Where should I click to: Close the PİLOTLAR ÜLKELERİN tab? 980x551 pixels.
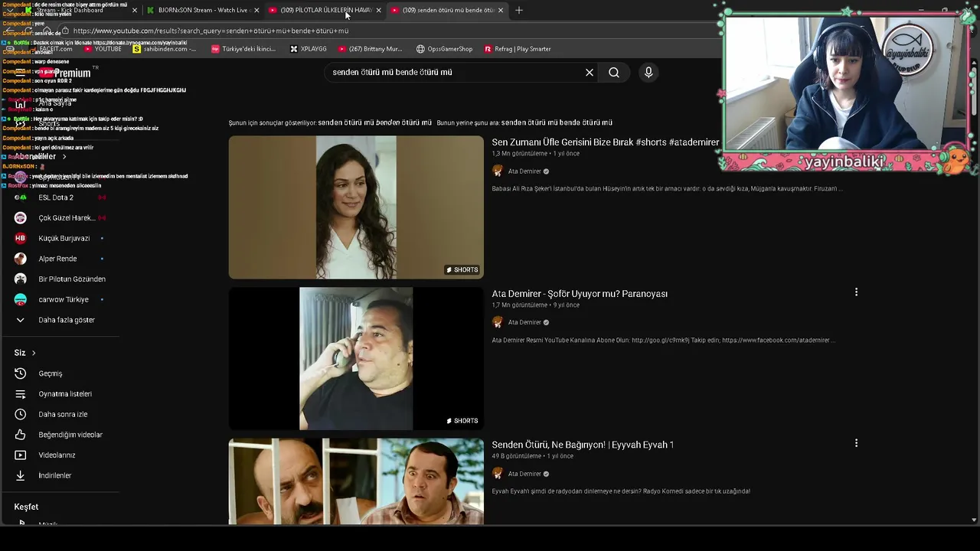[378, 10]
